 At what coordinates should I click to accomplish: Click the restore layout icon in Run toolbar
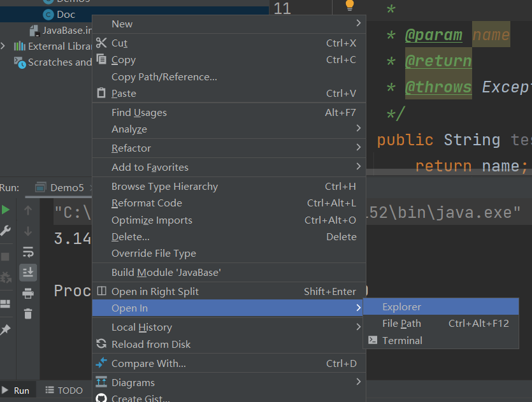[x=5, y=303]
